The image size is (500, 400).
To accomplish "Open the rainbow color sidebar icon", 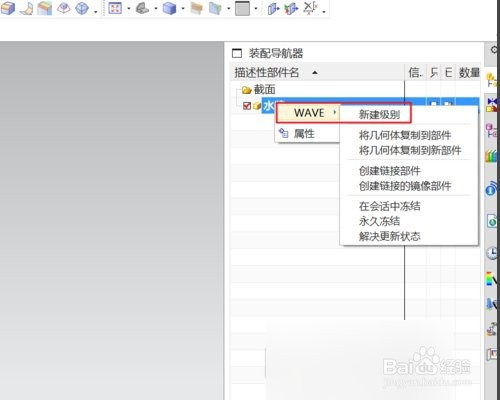I will coord(492,279).
